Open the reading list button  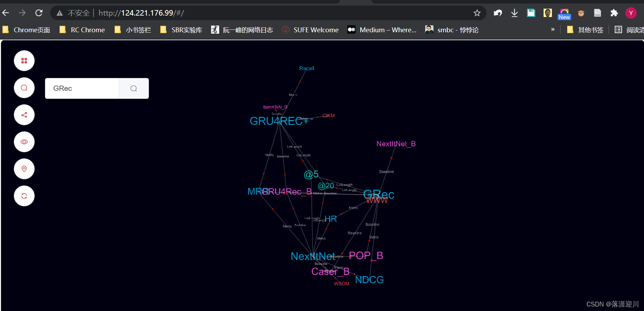click(629, 30)
